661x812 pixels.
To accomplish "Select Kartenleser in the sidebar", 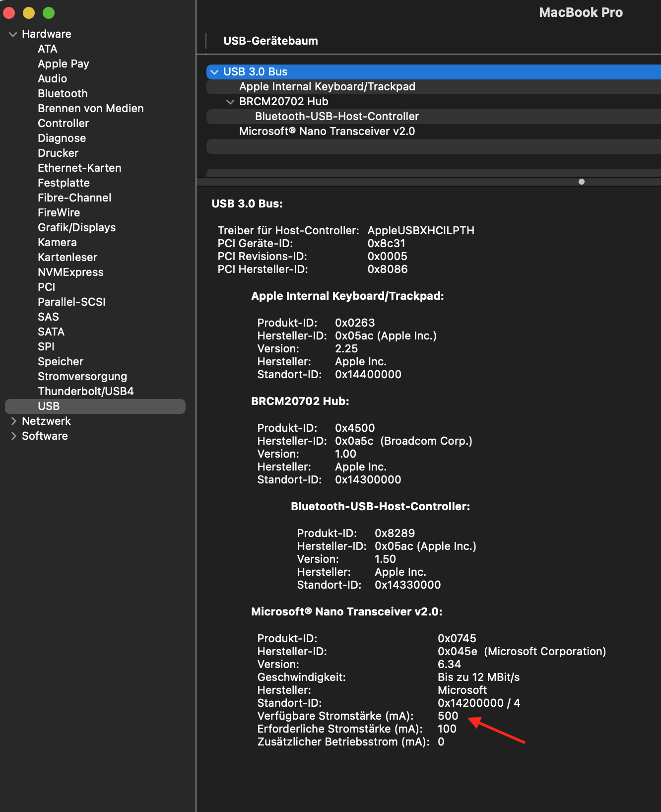I will click(67, 258).
